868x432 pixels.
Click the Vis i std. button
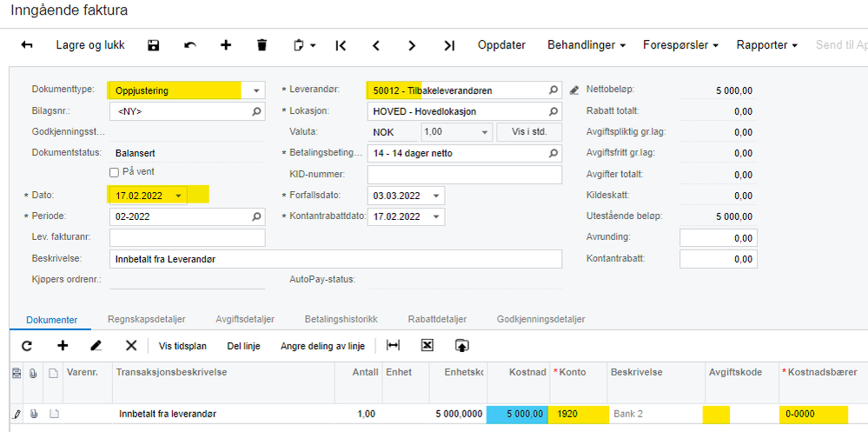(x=529, y=132)
